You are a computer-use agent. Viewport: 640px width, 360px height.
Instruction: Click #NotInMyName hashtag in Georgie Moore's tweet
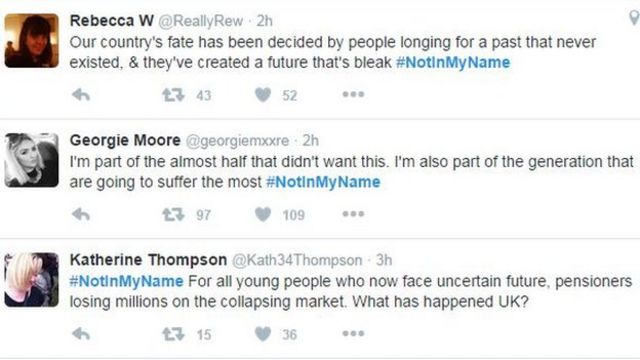tap(323, 182)
